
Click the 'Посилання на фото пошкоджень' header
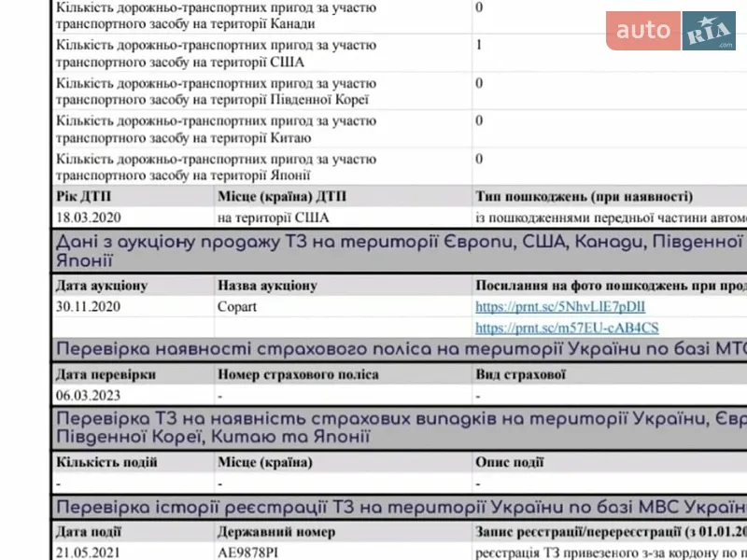(x=612, y=286)
